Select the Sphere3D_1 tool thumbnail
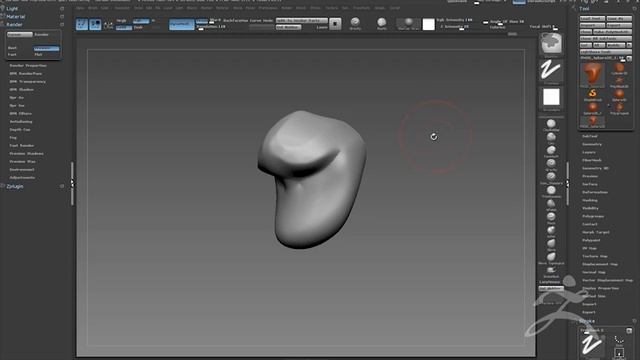The image size is (640, 360). click(x=592, y=109)
